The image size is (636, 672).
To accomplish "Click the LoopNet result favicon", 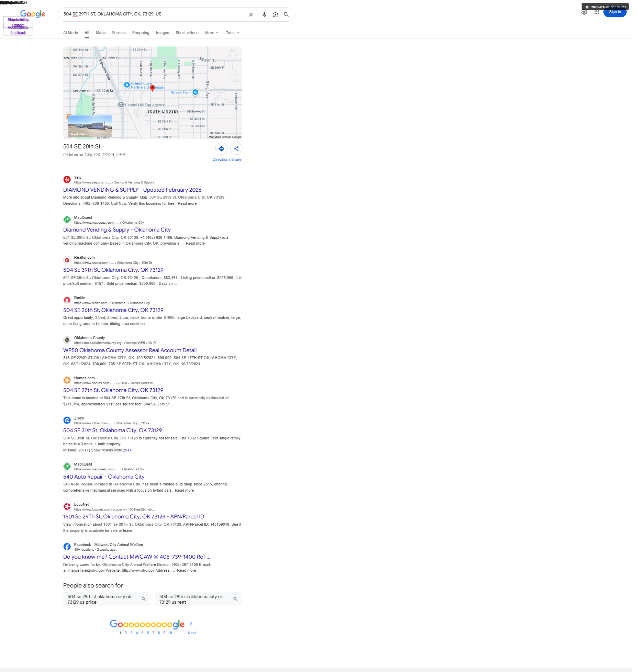I will (x=67, y=506).
